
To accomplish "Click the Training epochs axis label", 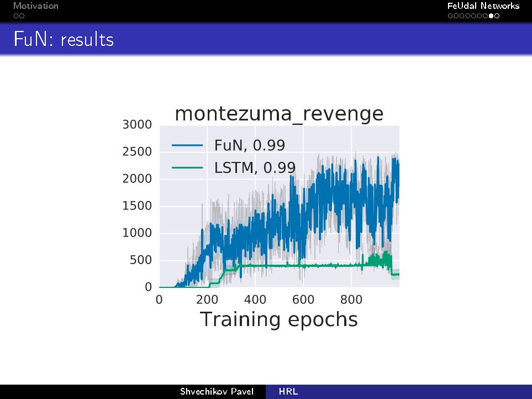I will point(279,319).
